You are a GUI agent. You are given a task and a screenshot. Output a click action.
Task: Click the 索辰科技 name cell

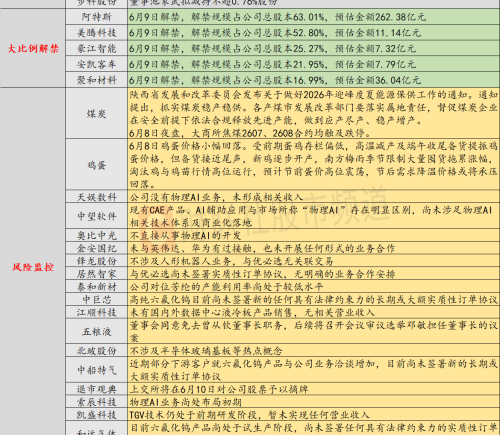(x=96, y=402)
